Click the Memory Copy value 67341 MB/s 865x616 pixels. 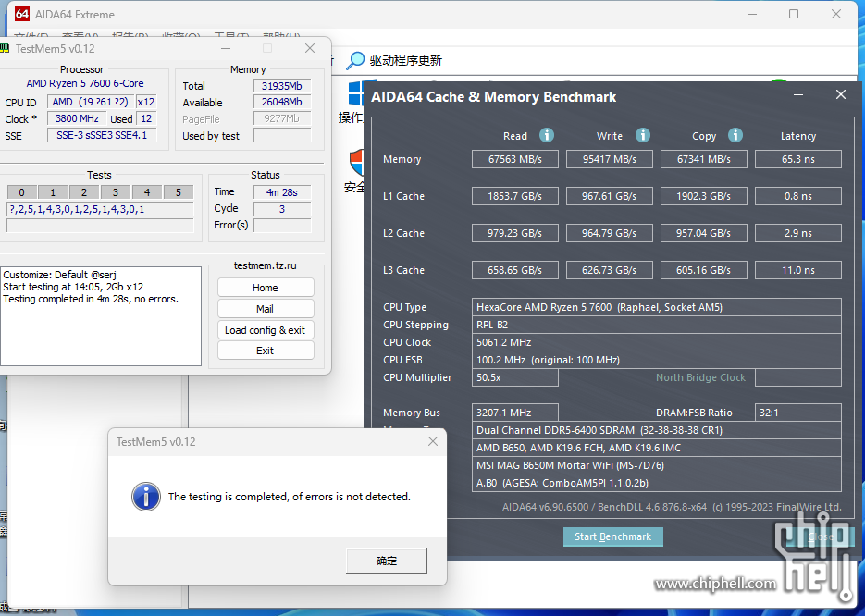point(703,159)
